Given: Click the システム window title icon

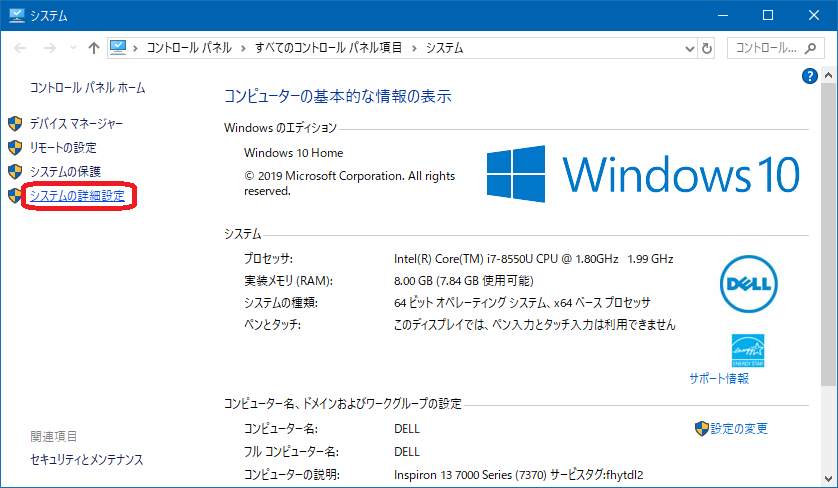Looking at the screenshot, I should [x=17, y=16].
